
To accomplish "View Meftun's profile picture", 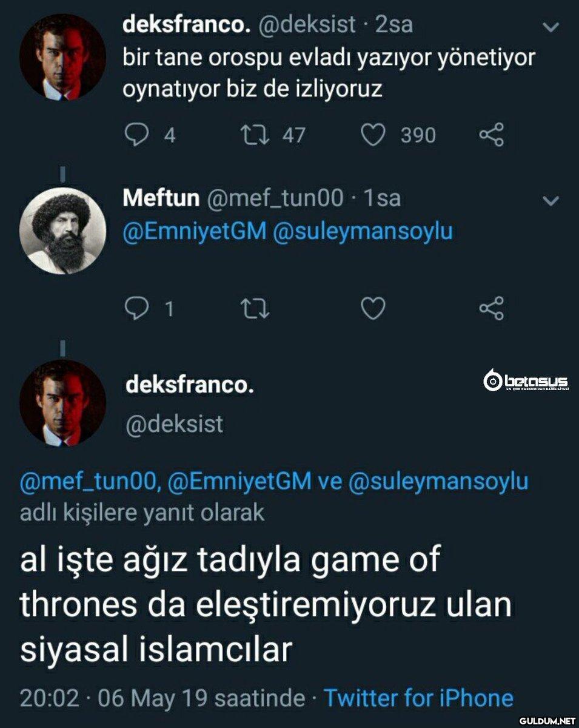I will click(x=63, y=231).
